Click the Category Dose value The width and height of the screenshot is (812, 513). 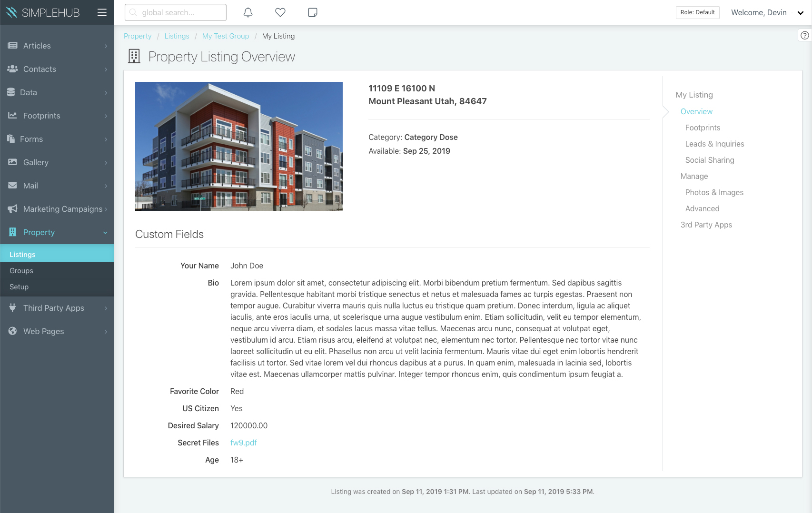pyautogui.click(x=431, y=137)
